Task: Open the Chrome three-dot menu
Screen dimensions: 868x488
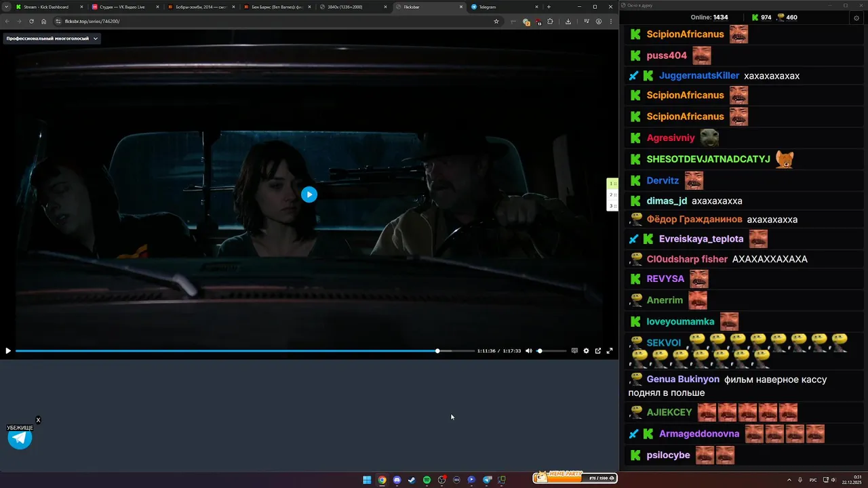Action: coord(611,21)
